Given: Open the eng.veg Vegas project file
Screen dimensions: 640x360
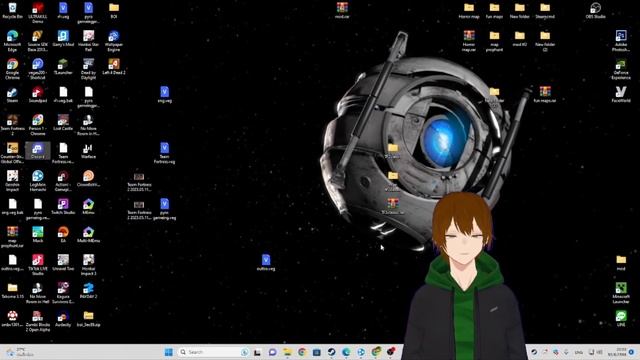Looking at the screenshot, I should tap(164, 95).
